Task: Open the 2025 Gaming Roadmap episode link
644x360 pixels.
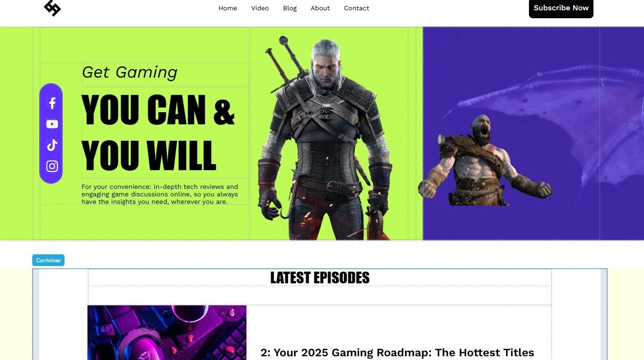Action: coord(397,353)
